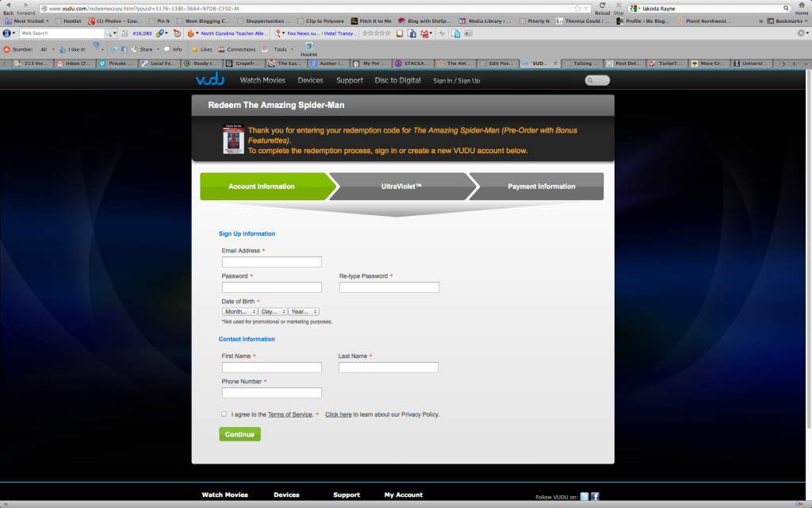812x508 pixels.
Task: Click the Phone Number field
Action: (272, 393)
